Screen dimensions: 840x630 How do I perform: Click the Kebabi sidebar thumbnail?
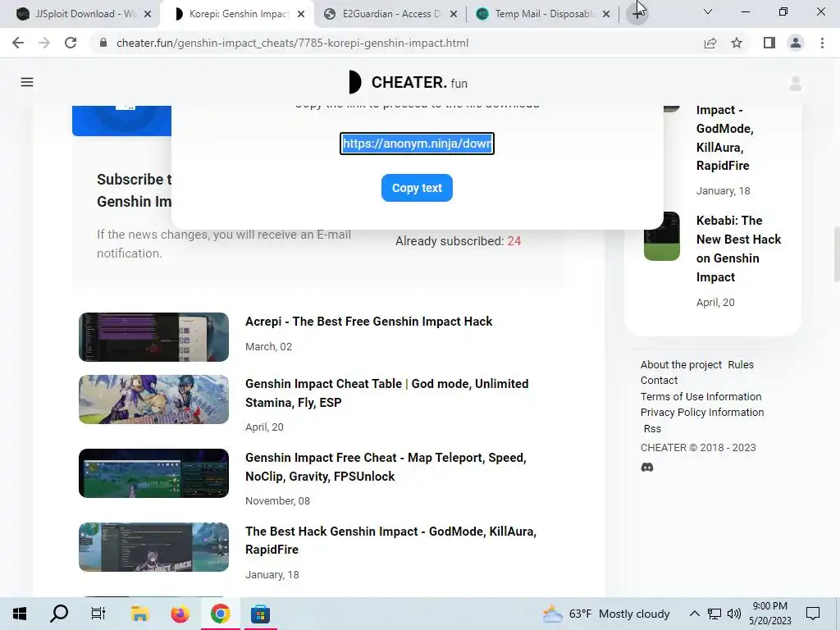(662, 236)
